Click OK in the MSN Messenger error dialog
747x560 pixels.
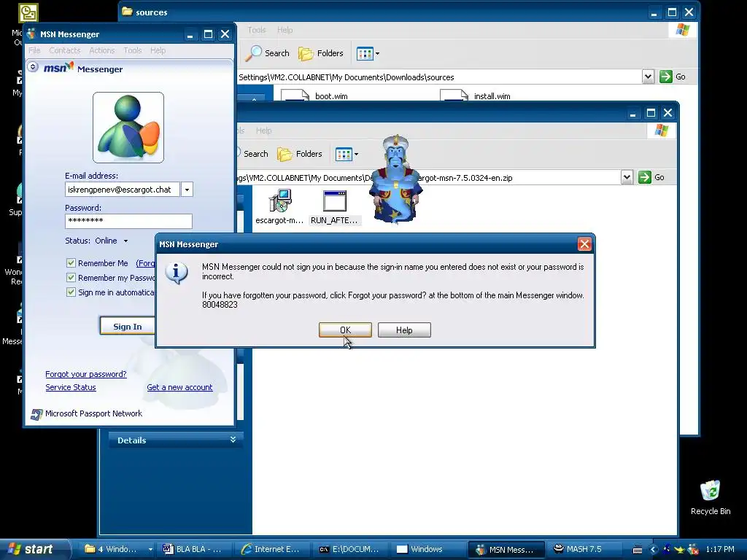click(345, 330)
